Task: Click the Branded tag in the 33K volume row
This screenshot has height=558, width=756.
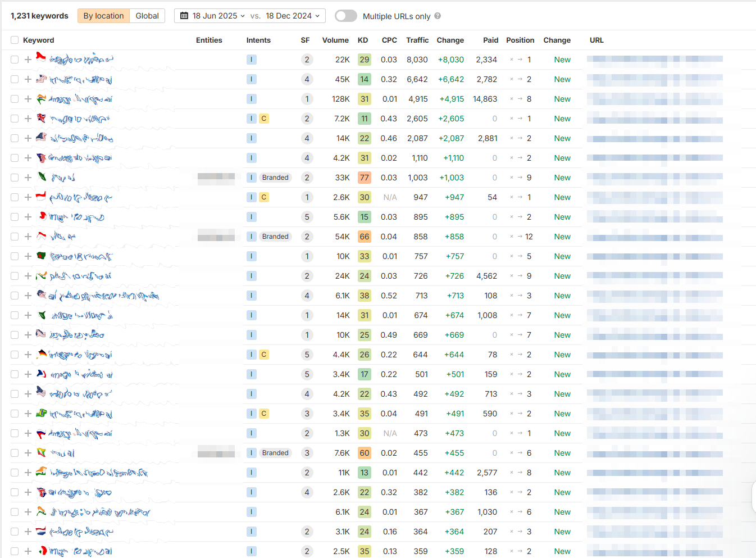Action: pos(275,178)
